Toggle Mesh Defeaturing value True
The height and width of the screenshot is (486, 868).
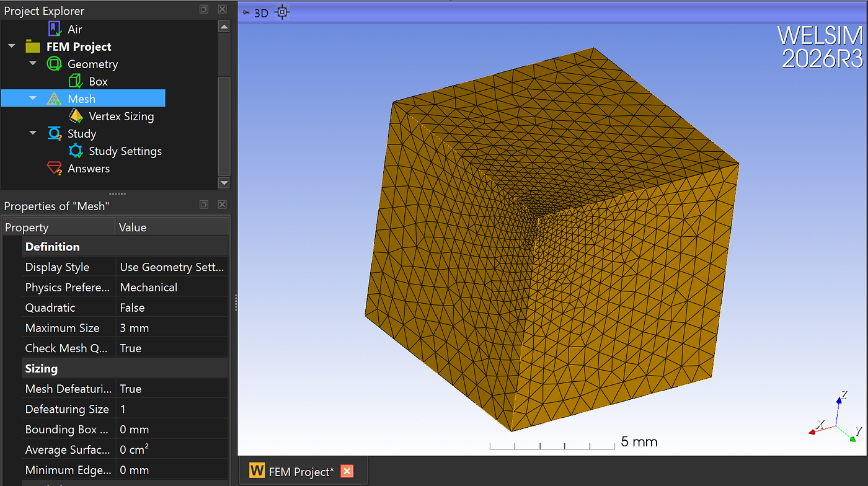point(172,389)
